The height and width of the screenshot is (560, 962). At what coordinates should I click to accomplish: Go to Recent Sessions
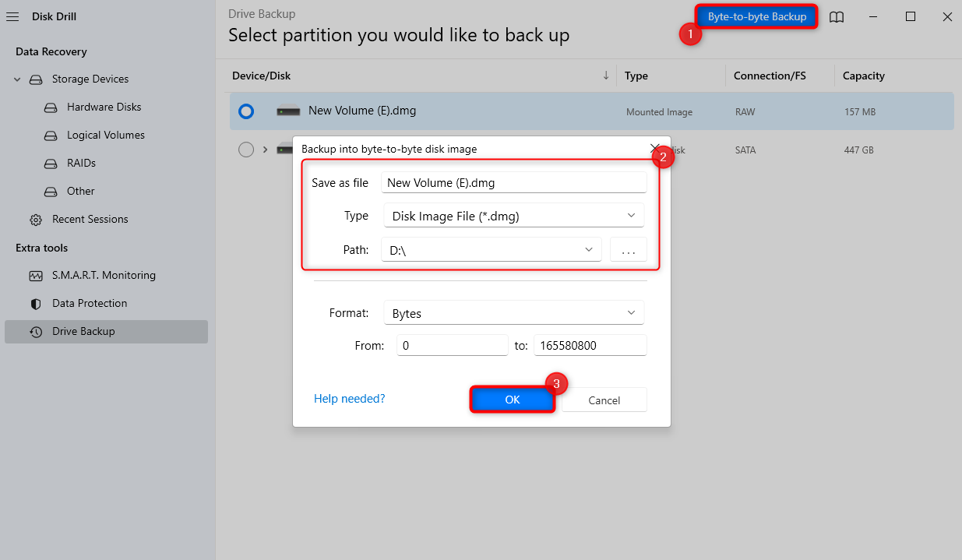click(90, 220)
